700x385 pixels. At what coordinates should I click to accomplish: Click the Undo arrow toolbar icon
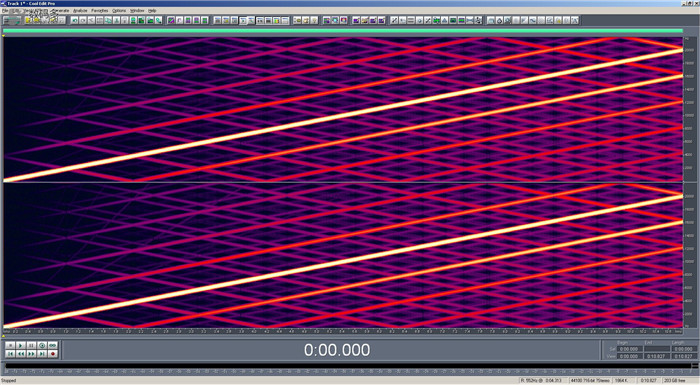(x=75, y=21)
